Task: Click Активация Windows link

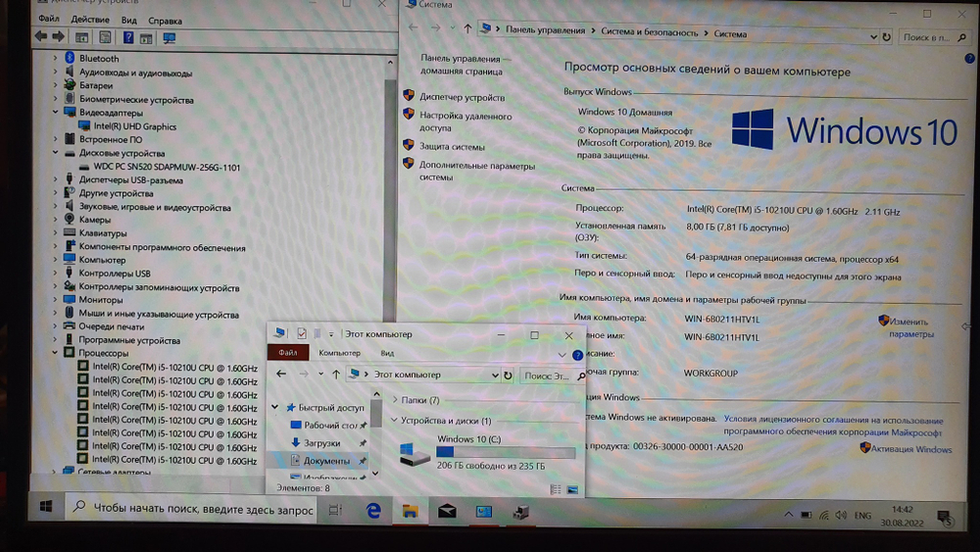Action: coord(911,449)
